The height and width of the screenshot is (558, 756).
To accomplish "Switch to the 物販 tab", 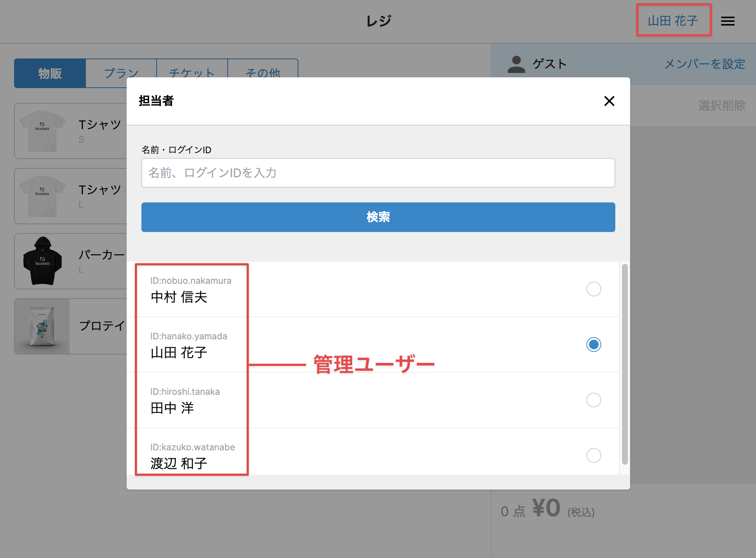I will (x=50, y=73).
